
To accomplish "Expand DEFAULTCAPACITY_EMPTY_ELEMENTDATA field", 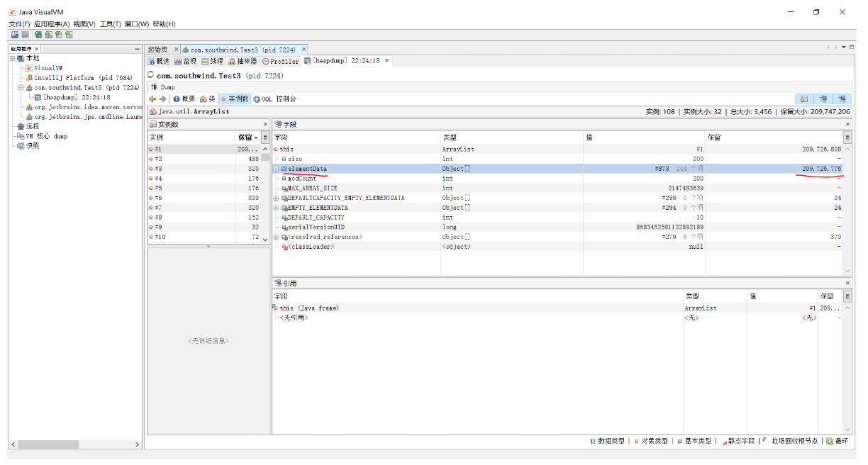I will pos(276,198).
